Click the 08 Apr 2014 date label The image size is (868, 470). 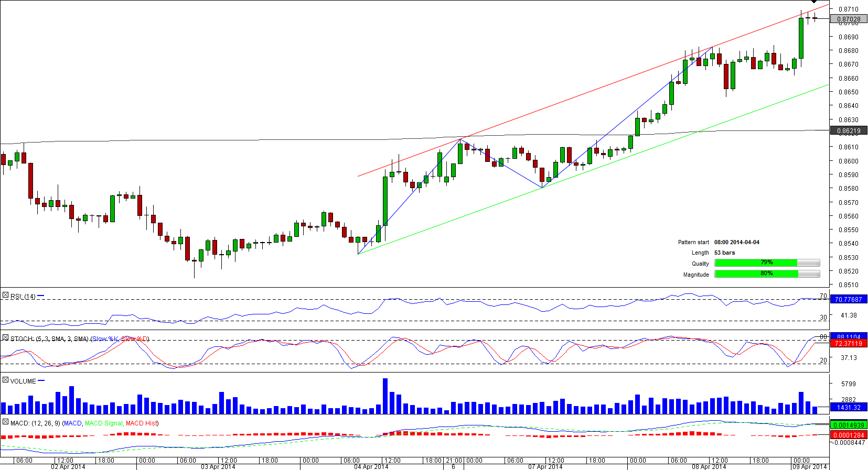[709, 466]
